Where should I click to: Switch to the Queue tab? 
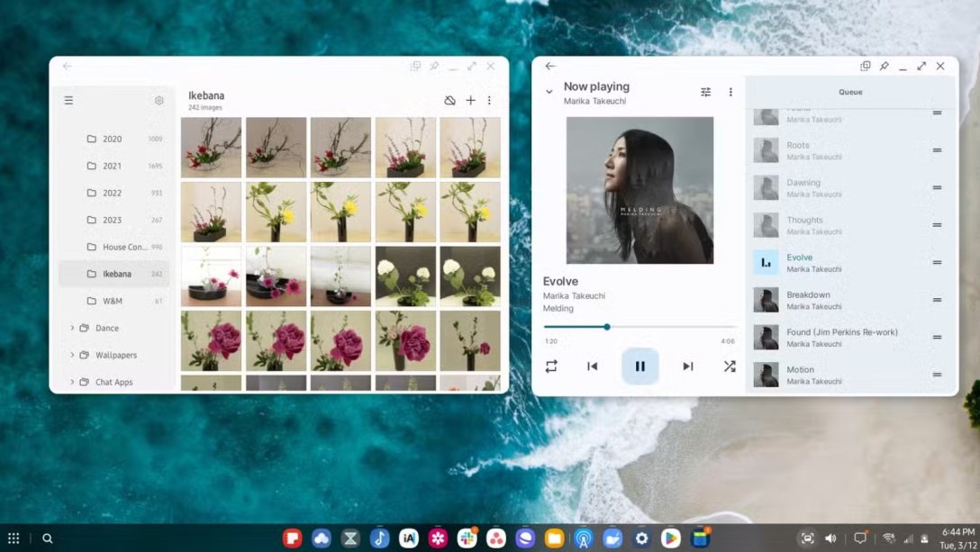pos(849,91)
